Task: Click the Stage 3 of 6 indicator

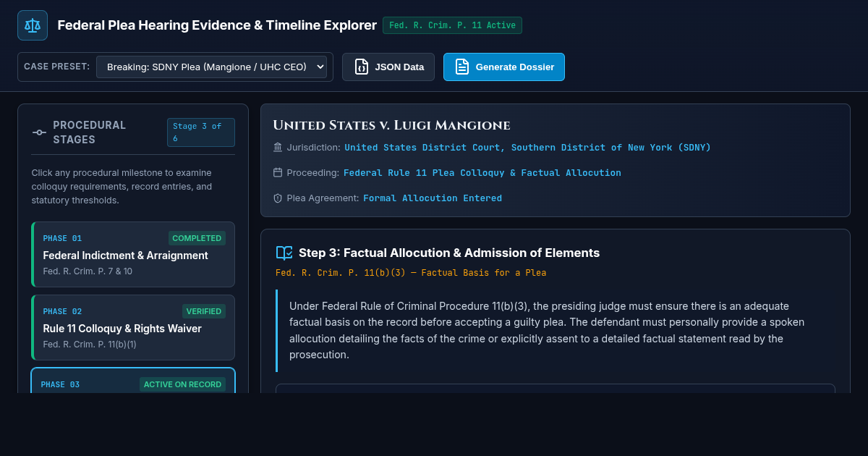Action: (201, 132)
